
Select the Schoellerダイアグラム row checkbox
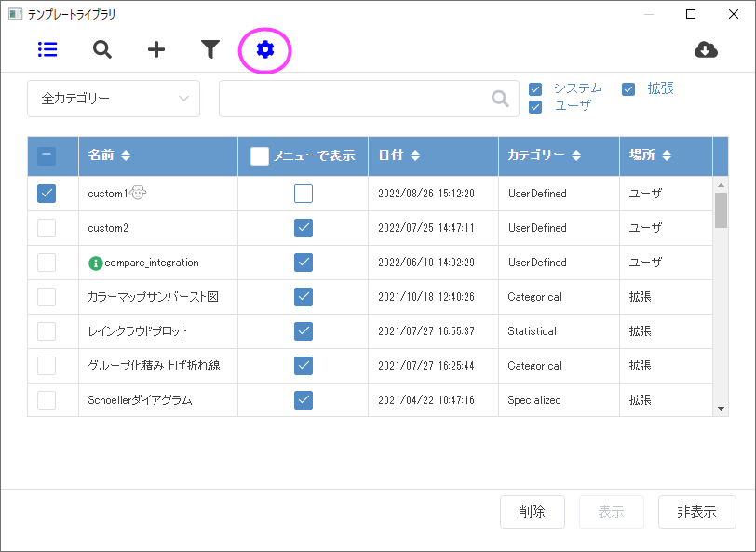pos(47,400)
